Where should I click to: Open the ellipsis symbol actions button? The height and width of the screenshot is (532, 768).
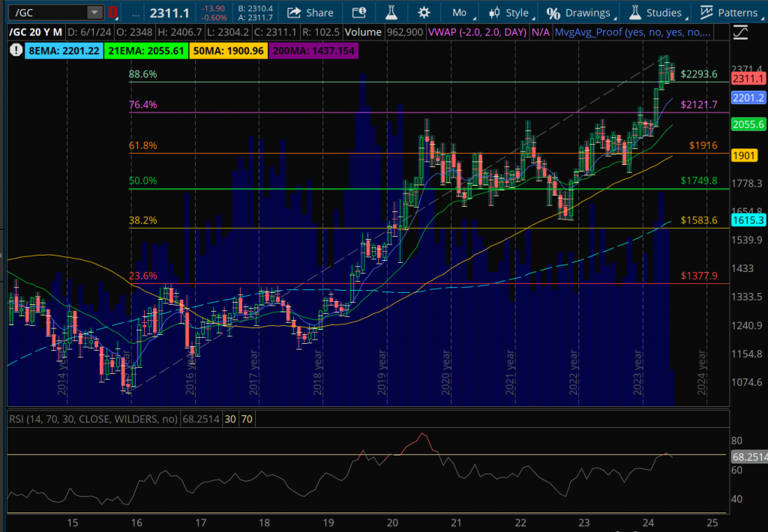coord(135,13)
